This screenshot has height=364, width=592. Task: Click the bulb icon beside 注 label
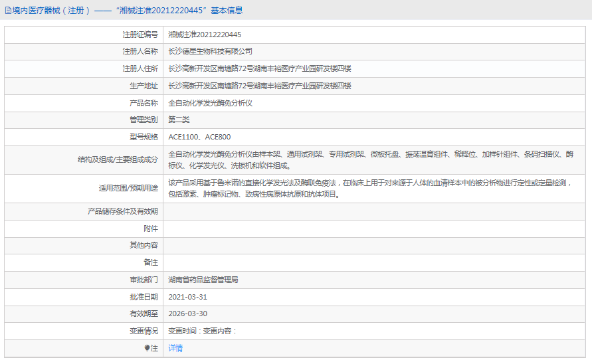tap(147, 348)
